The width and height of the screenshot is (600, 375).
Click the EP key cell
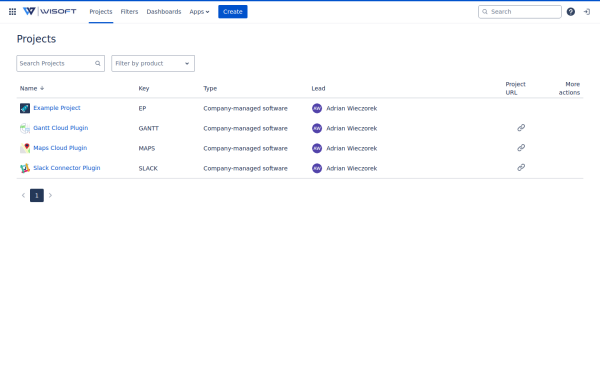click(142, 108)
